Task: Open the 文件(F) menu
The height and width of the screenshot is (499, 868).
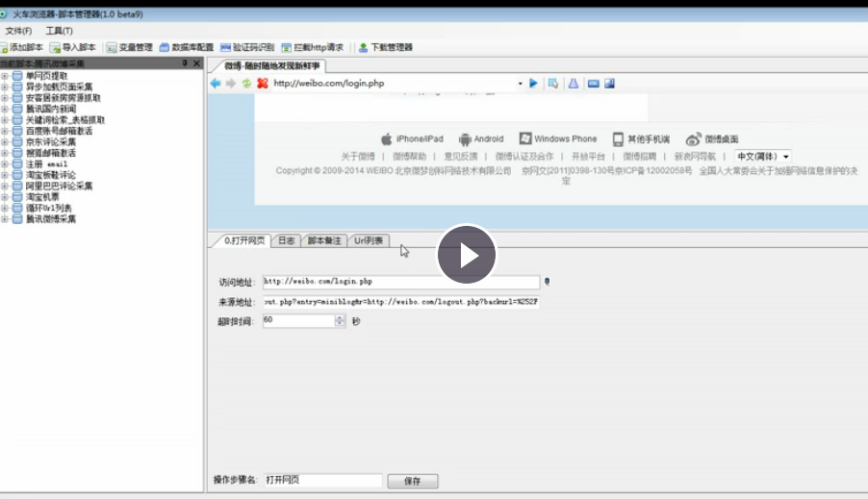Action: (x=18, y=31)
